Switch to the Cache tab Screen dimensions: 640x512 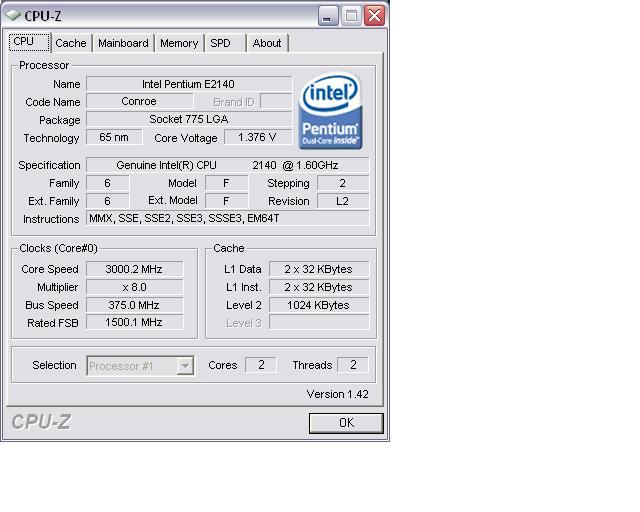point(71,43)
